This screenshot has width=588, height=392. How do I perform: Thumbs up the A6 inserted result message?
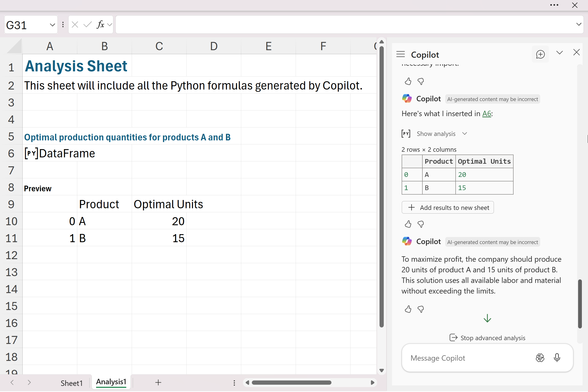pyautogui.click(x=408, y=224)
